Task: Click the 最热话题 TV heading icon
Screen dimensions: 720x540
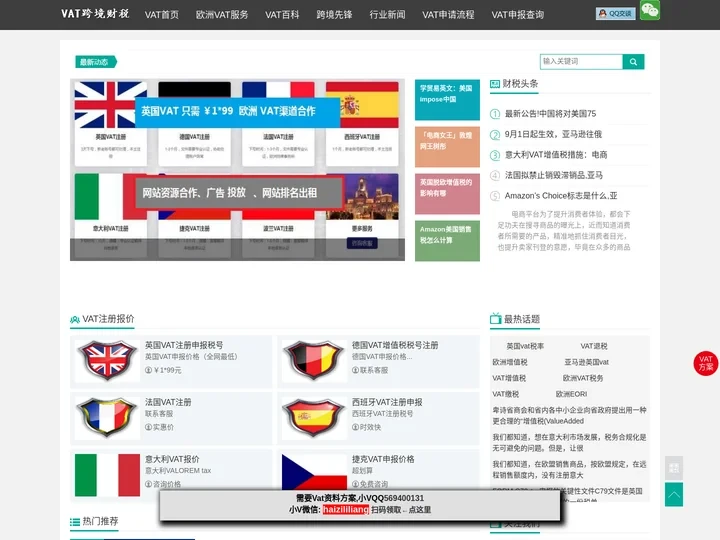Action: click(495, 319)
